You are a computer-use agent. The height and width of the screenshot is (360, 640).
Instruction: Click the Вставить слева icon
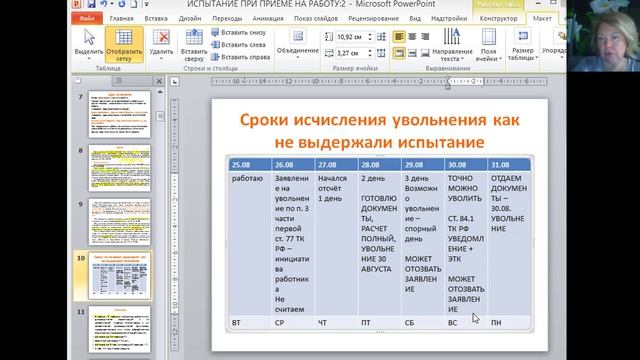(x=215, y=44)
